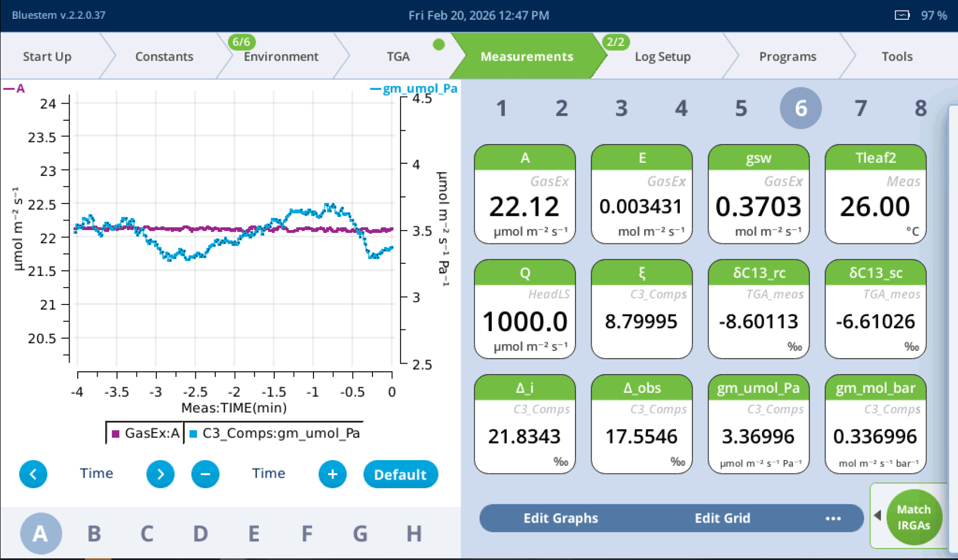Click the battery status icon
This screenshot has height=560, width=958.
click(x=902, y=15)
